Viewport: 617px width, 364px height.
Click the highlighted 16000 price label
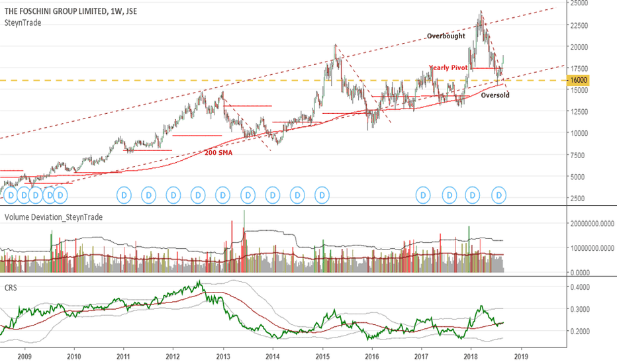[x=579, y=80]
